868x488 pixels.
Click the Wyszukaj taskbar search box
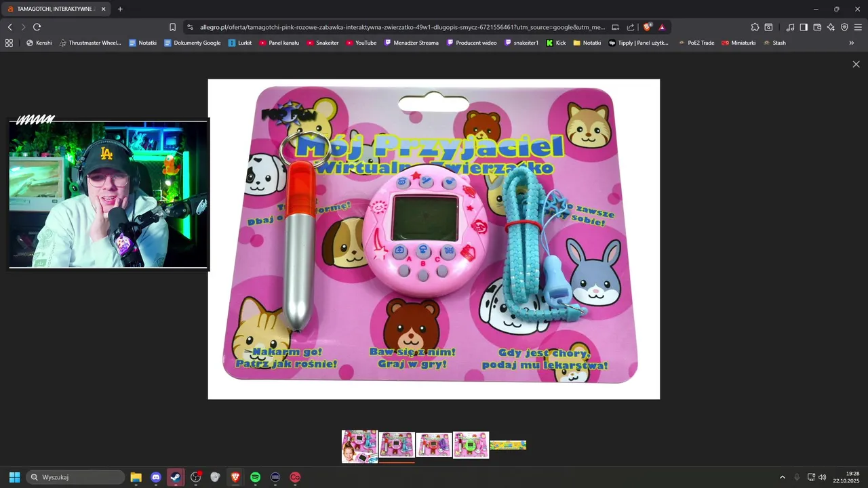click(75, 477)
